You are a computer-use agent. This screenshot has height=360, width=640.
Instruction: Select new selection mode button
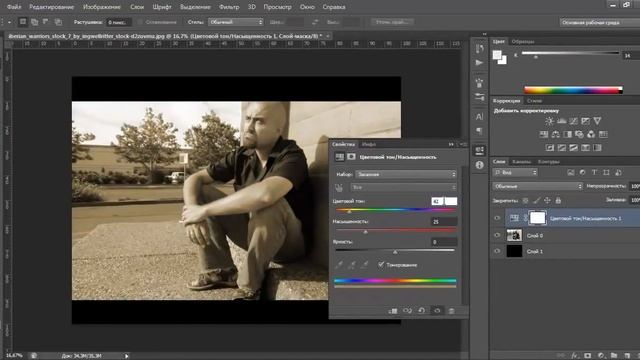tap(23, 22)
